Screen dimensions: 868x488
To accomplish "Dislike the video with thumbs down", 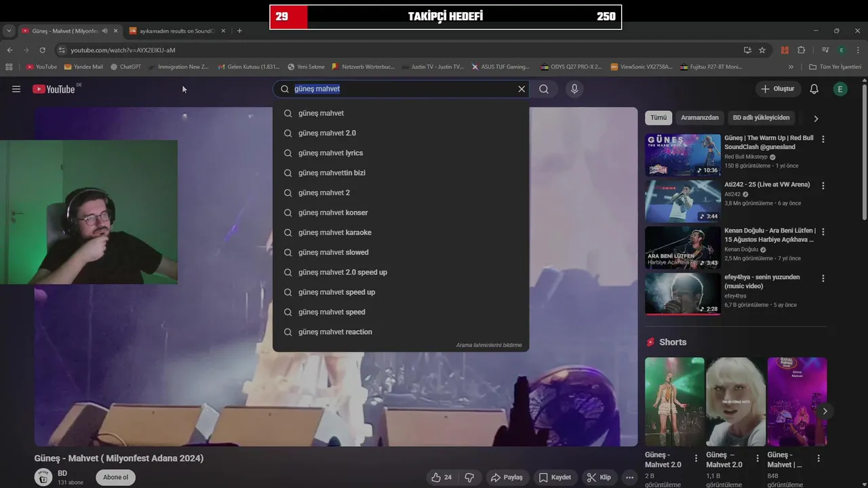I will [x=469, y=477].
